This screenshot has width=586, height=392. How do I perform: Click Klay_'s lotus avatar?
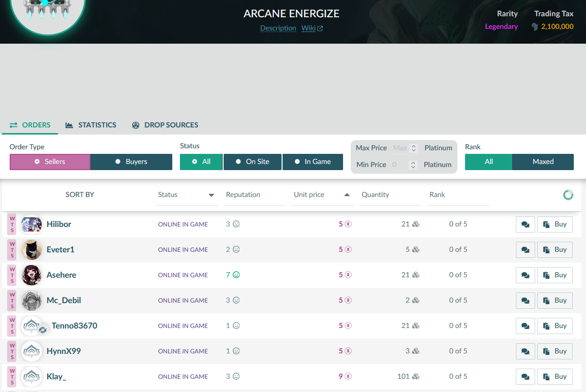[32, 377]
